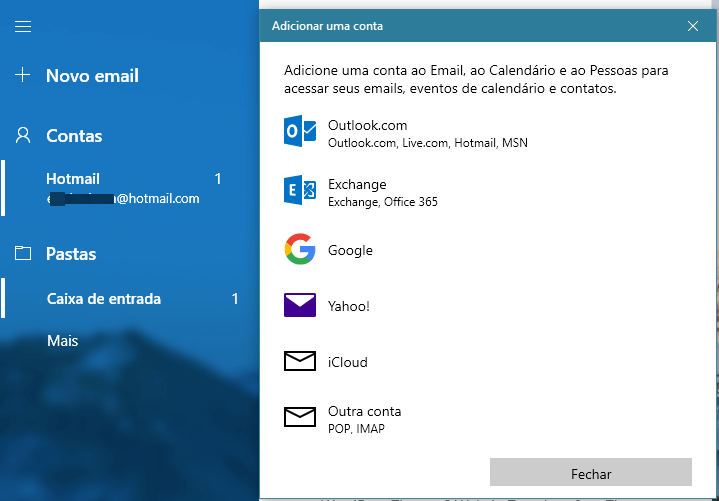Choose the Yahoo! account option text
Screen dimensions: 719x501
point(348,306)
